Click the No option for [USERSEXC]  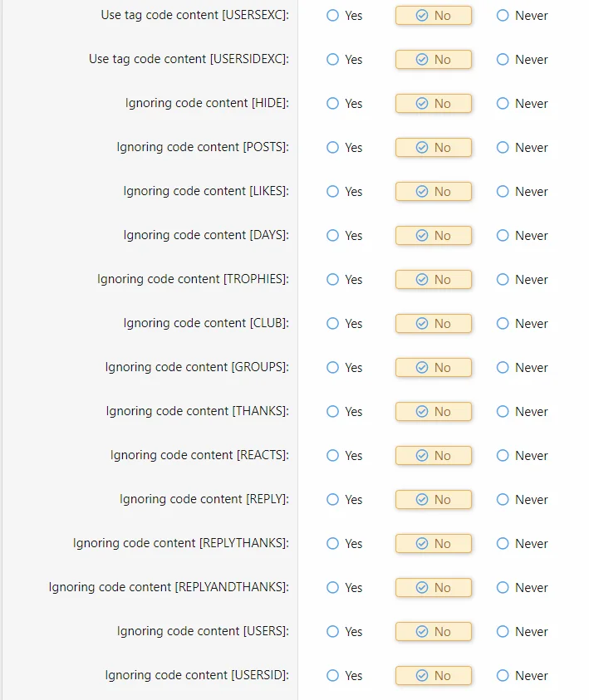click(x=434, y=16)
